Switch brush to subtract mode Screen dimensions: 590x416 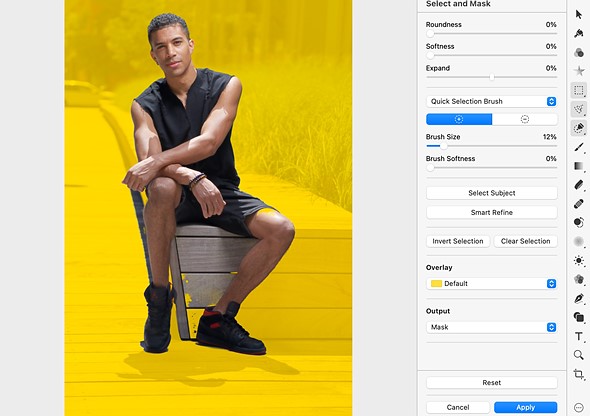[x=525, y=119]
